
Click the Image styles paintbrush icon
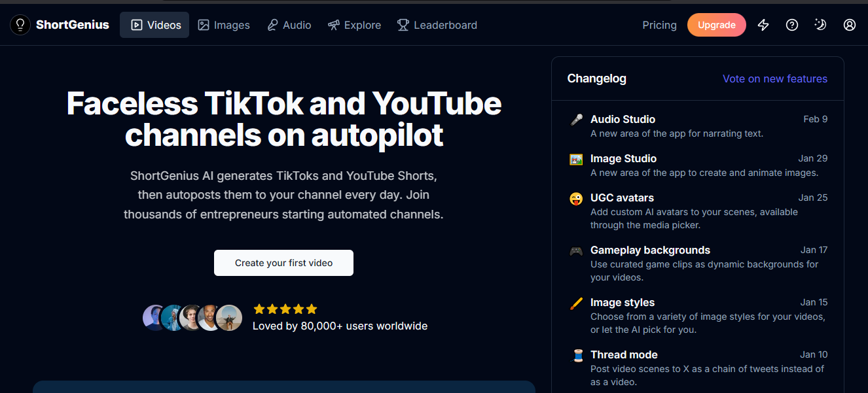576,303
